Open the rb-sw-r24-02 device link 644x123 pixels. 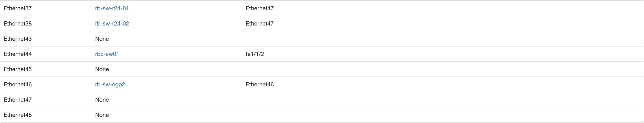pyautogui.click(x=112, y=23)
